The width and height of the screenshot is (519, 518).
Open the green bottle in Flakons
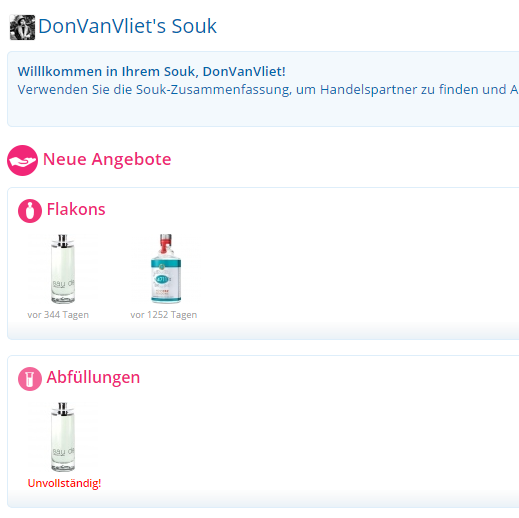click(x=63, y=269)
